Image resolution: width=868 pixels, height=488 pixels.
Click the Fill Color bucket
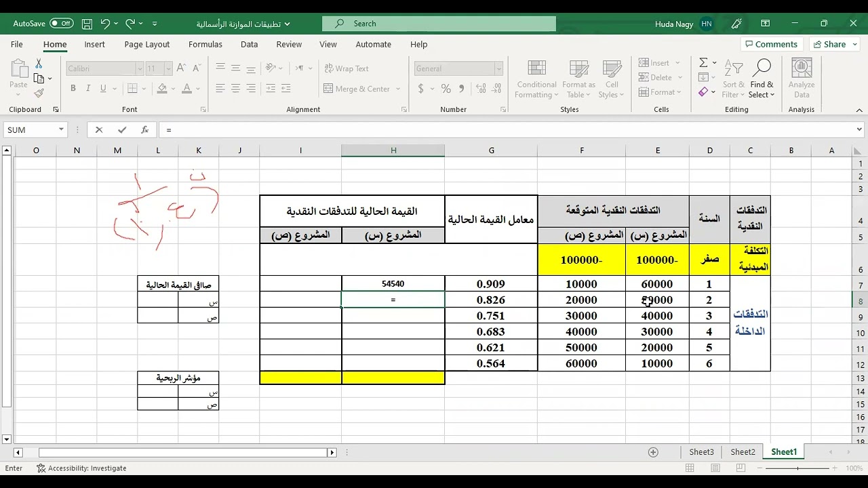(x=162, y=89)
